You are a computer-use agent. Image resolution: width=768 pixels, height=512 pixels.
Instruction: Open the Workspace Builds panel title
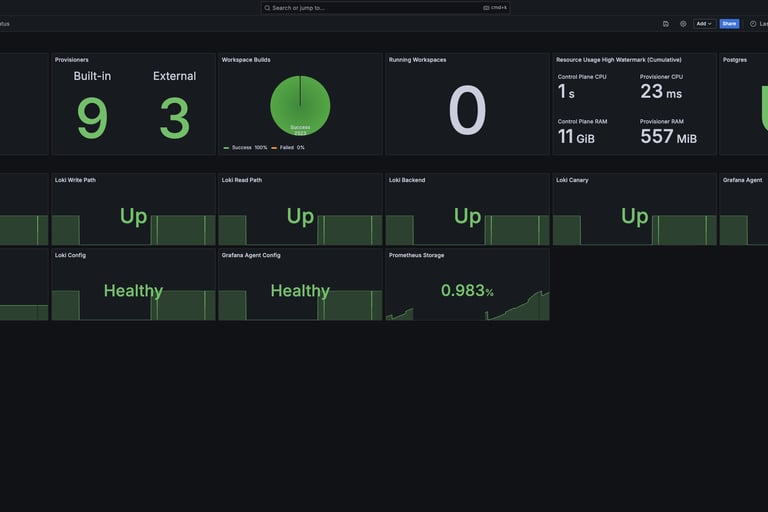coord(246,60)
